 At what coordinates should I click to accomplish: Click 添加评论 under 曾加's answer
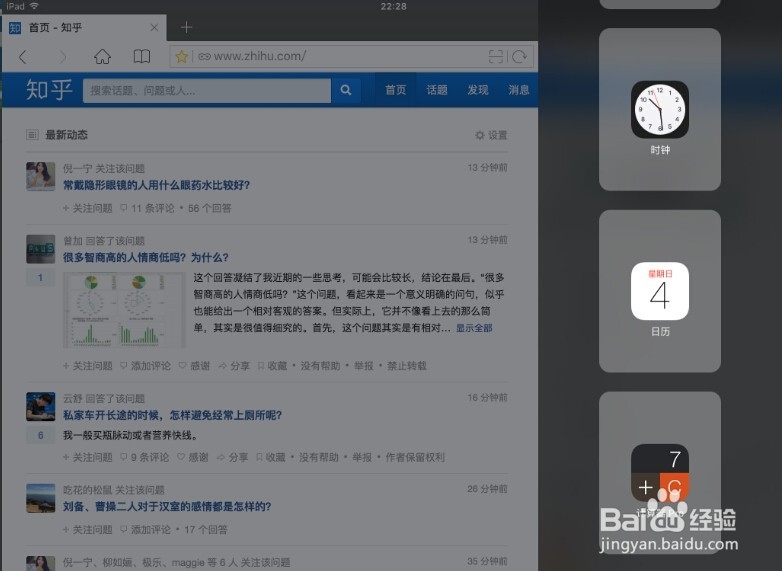coord(146,366)
